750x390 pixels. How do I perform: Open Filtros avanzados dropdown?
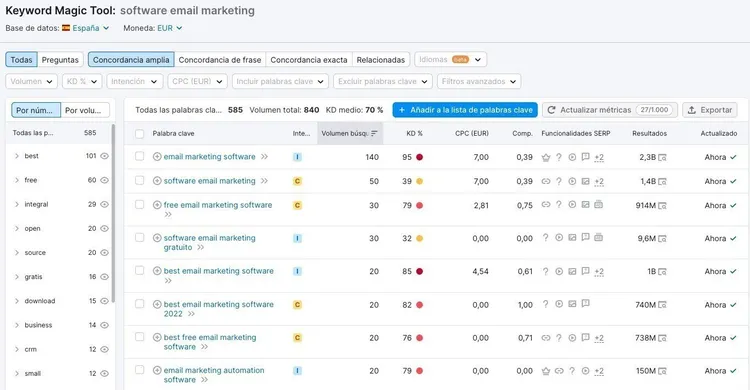479,81
